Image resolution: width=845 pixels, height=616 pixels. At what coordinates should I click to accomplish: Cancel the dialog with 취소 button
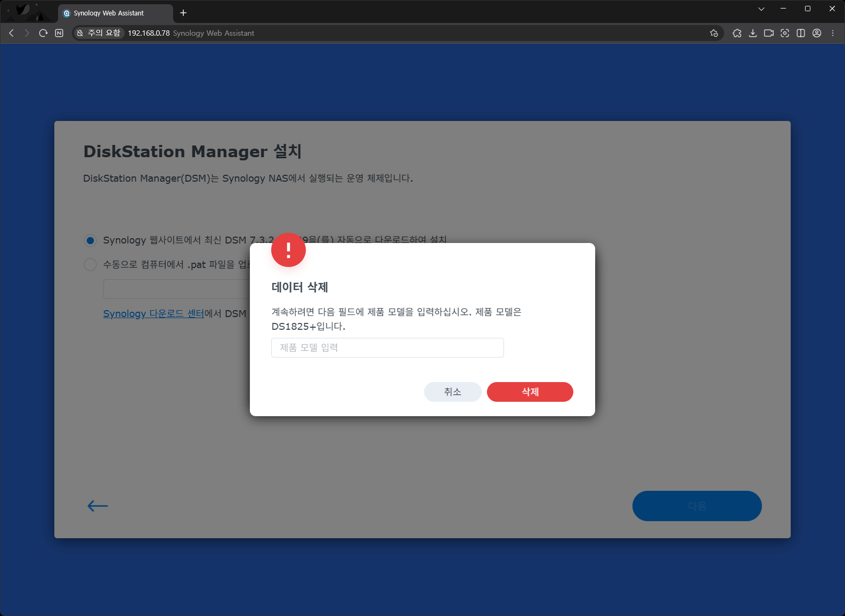453,392
